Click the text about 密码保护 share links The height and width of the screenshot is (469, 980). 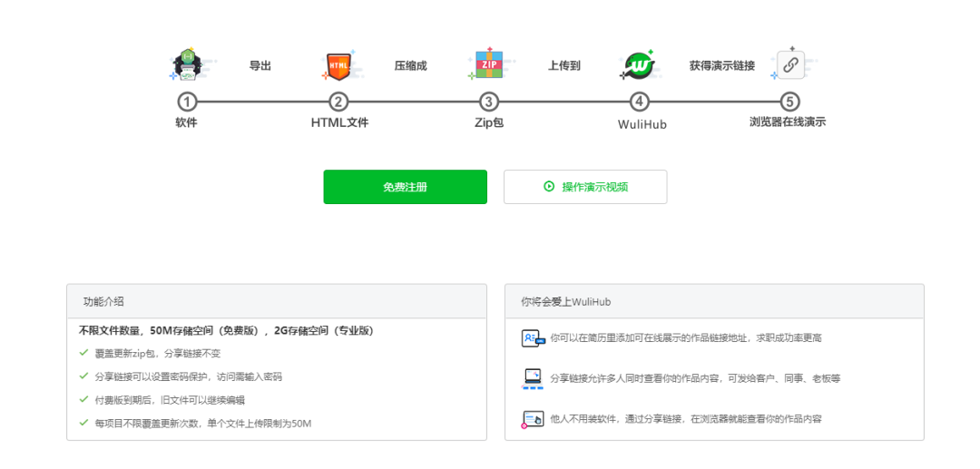tap(188, 376)
